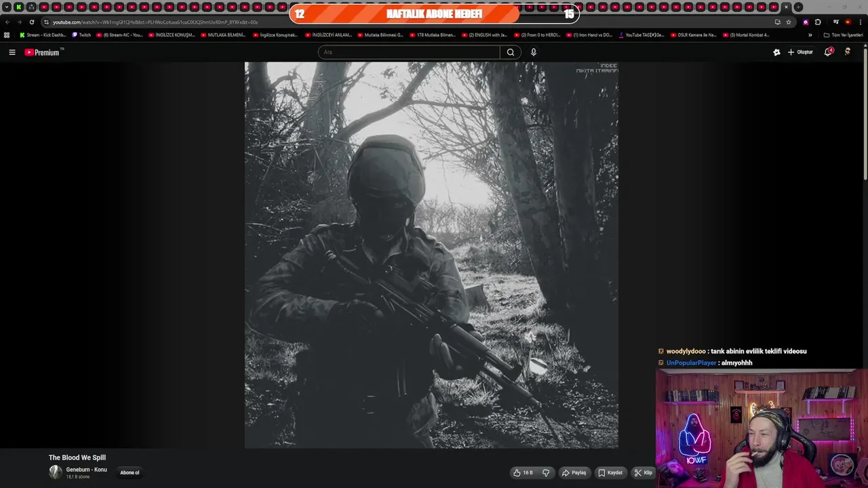The width and height of the screenshot is (868, 488).
Task: Open Tüm Yer İşaretleri bookmarks folder
Action: (x=843, y=35)
